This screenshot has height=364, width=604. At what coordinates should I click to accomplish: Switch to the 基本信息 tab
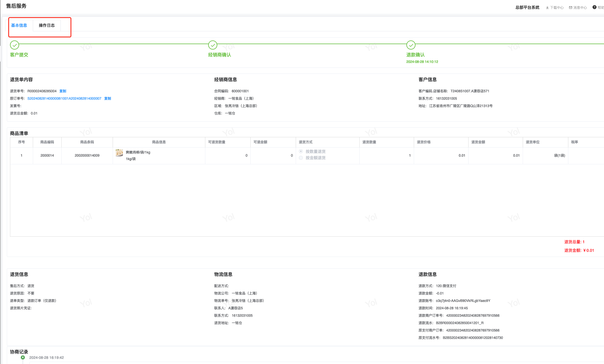pyautogui.click(x=19, y=25)
